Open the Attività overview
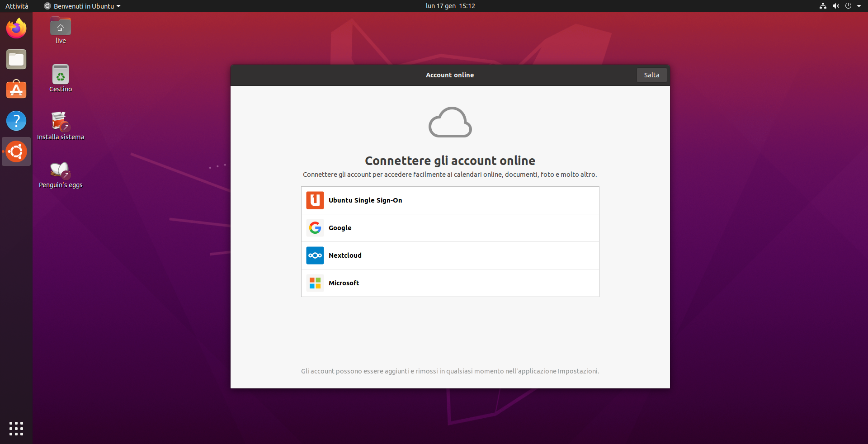868x444 pixels. [17, 6]
